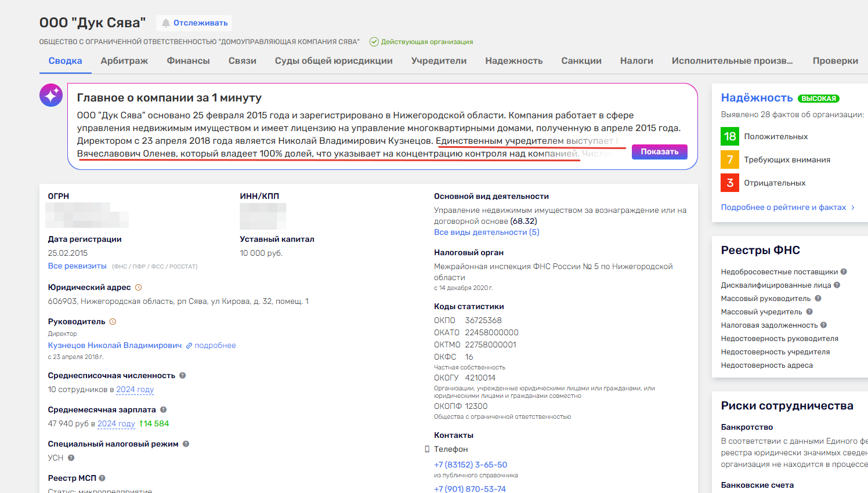Switch to the Арбитраж tab

coord(124,61)
